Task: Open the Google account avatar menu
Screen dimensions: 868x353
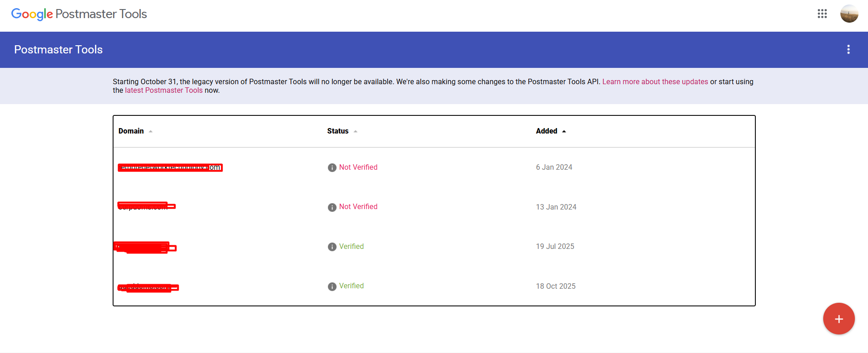Action: [x=849, y=14]
